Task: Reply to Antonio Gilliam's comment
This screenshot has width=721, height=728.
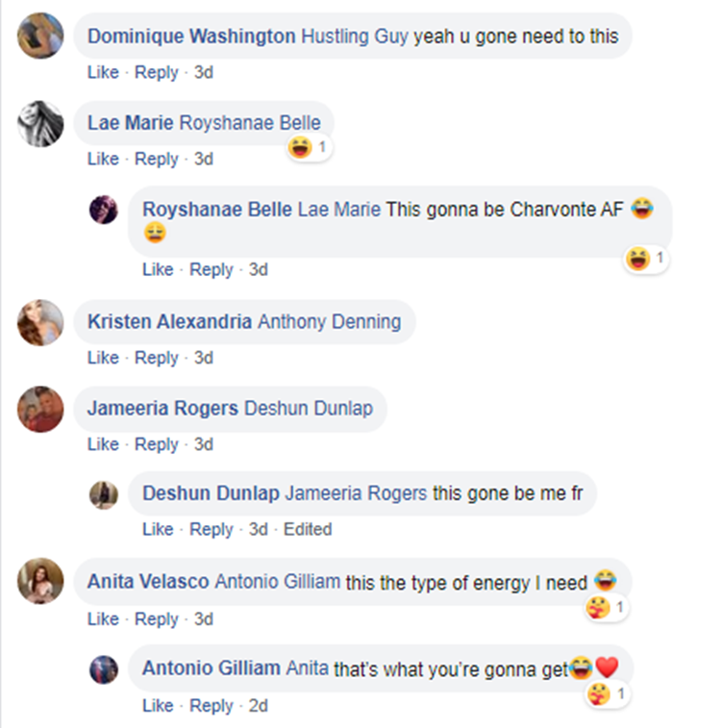Action: tap(211, 706)
